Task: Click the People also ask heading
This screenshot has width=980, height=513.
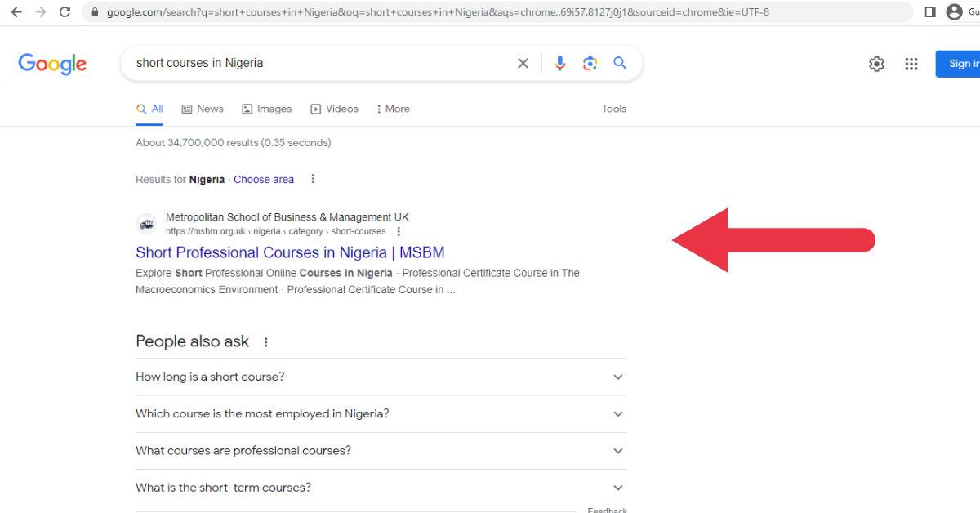Action: click(193, 341)
